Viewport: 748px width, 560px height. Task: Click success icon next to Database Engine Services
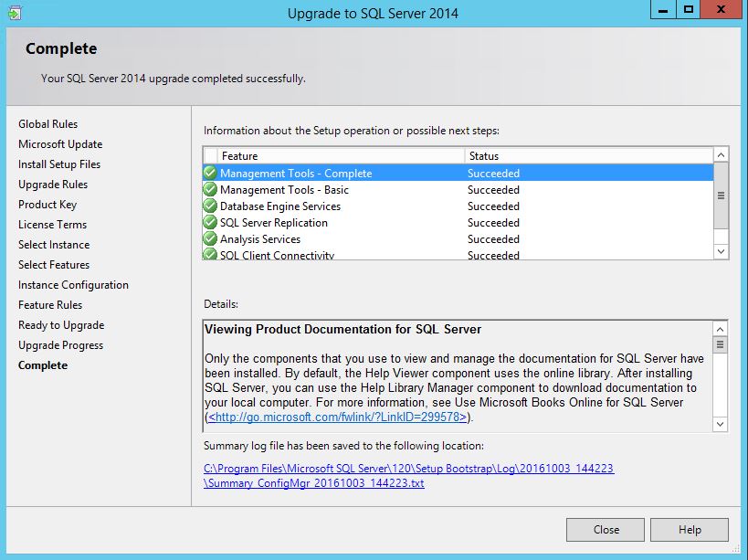(210, 206)
